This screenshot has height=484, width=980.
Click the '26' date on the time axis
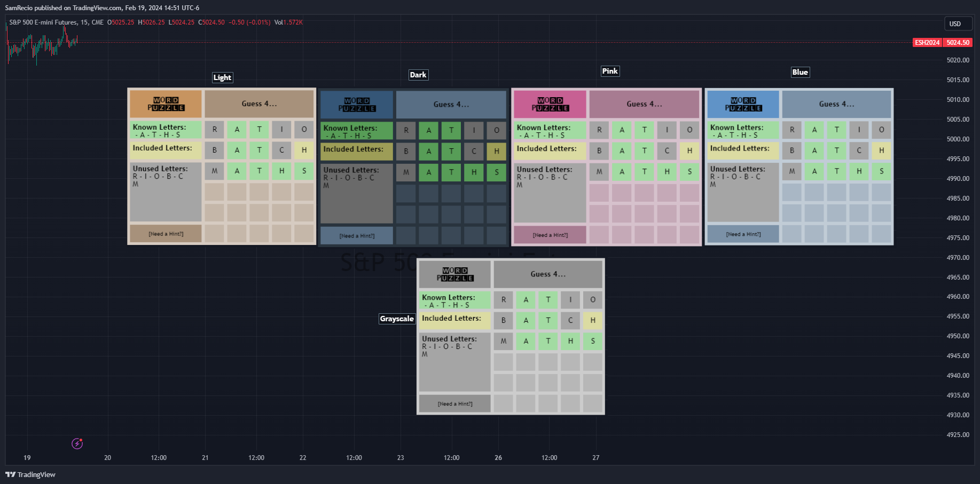click(498, 458)
